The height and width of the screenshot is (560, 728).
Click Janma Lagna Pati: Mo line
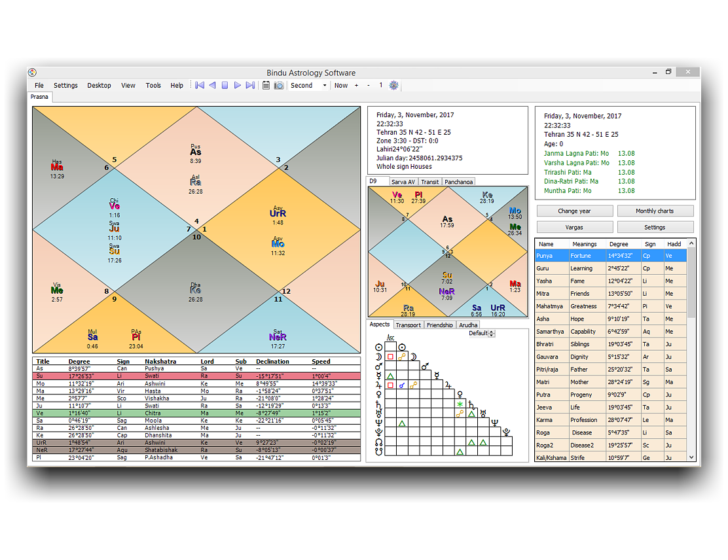589,154
